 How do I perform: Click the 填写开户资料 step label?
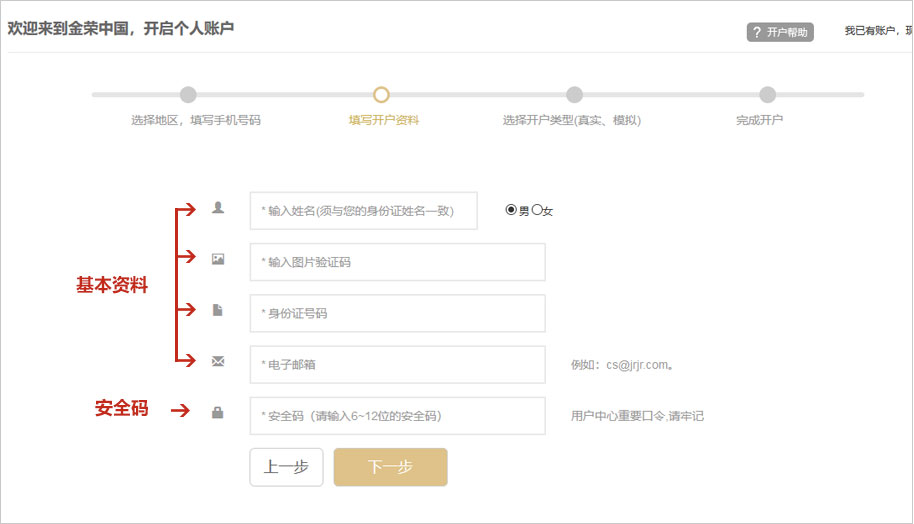coord(384,120)
